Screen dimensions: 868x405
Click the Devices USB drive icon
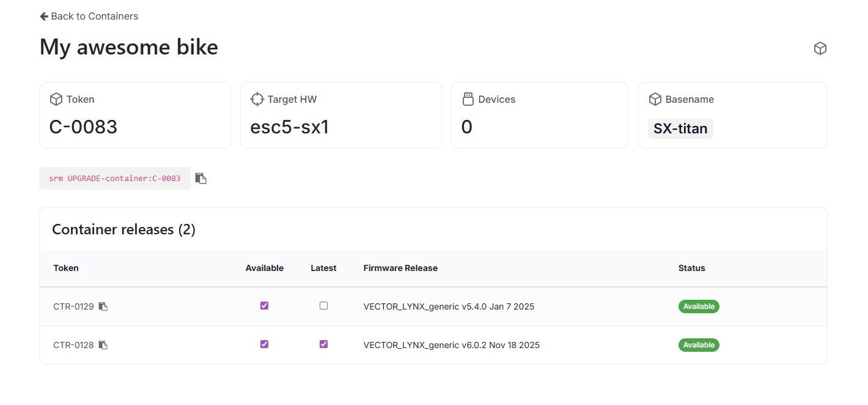pos(468,99)
